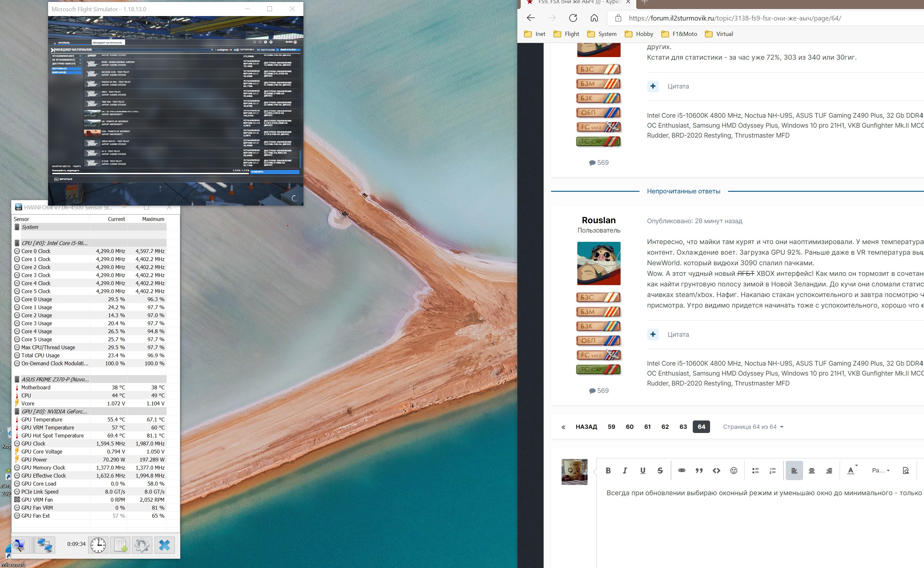Refresh the browser page

point(573,18)
